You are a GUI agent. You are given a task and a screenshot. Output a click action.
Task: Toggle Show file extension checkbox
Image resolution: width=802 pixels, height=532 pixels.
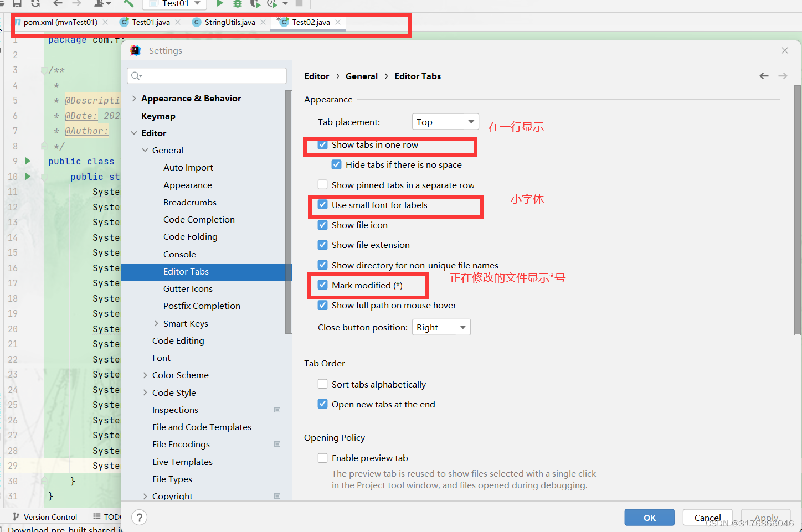322,245
